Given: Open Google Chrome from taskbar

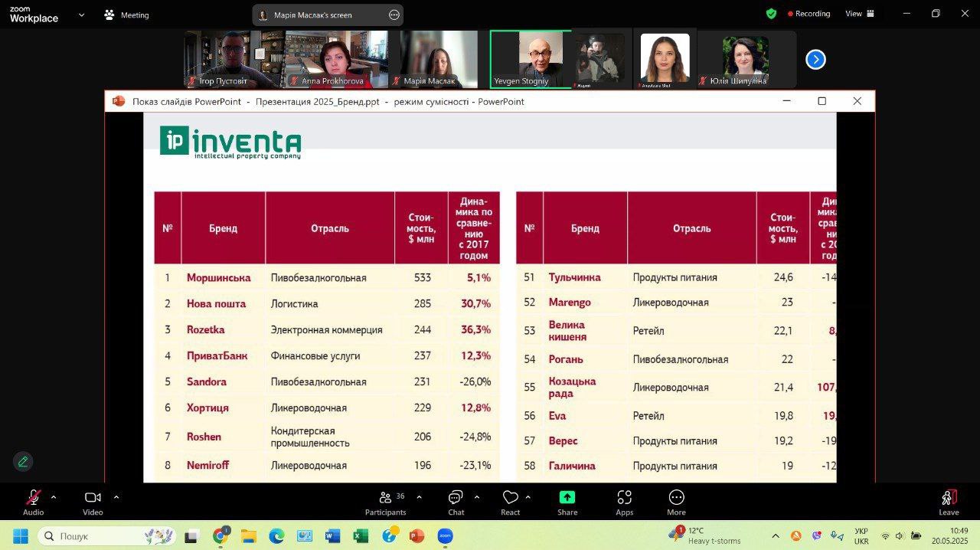Looking at the screenshot, I should coord(220,535).
